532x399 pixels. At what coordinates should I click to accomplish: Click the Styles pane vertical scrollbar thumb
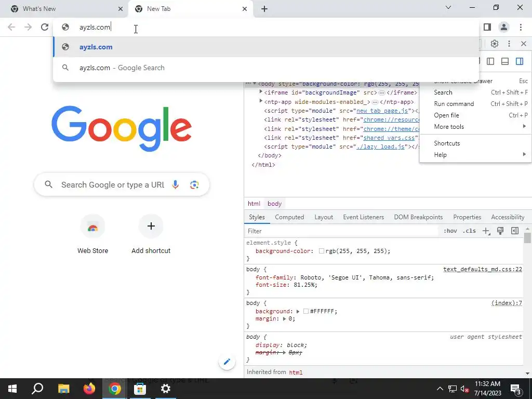tap(527, 237)
